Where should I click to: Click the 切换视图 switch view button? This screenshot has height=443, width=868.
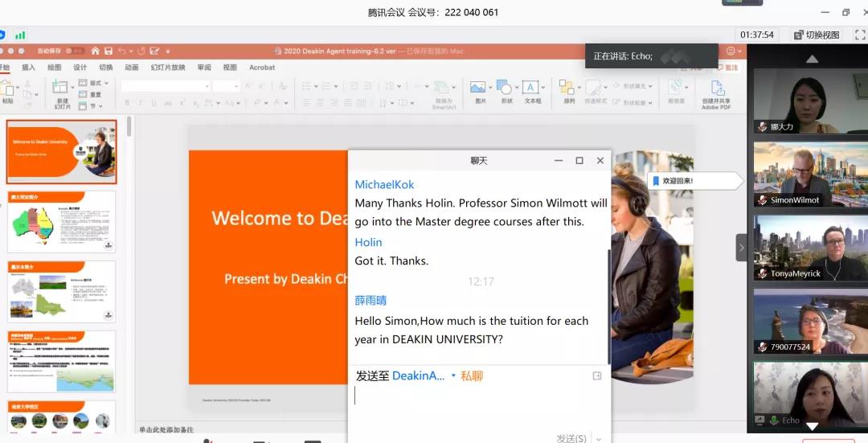tap(817, 35)
